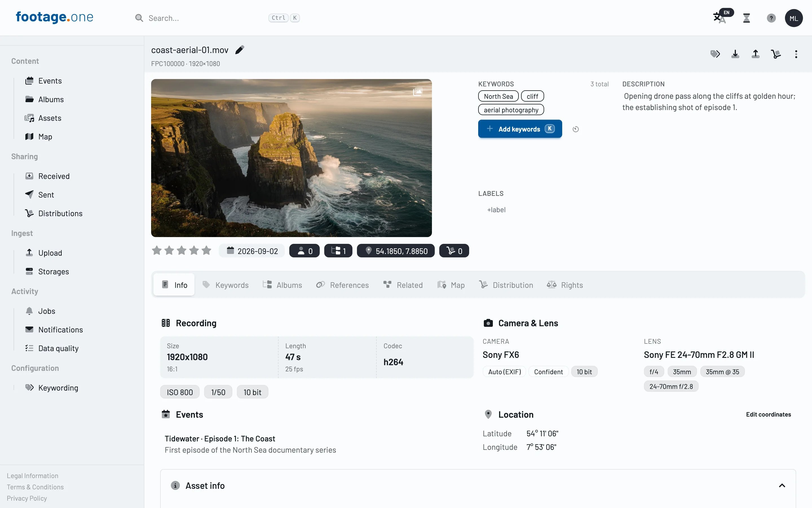Open the help question mark icon
The height and width of the screenshot is (508, 812).
771,18
